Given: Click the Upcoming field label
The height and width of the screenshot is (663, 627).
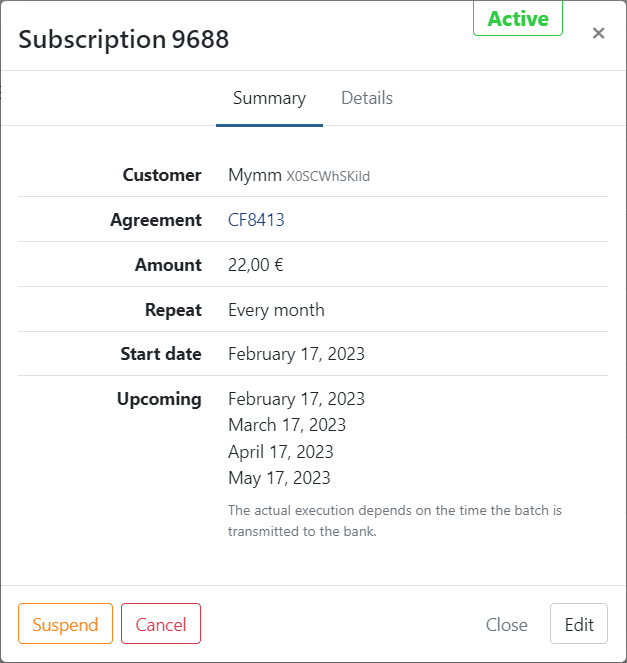Looking at the screenshot, I should (x=159, y=398).
